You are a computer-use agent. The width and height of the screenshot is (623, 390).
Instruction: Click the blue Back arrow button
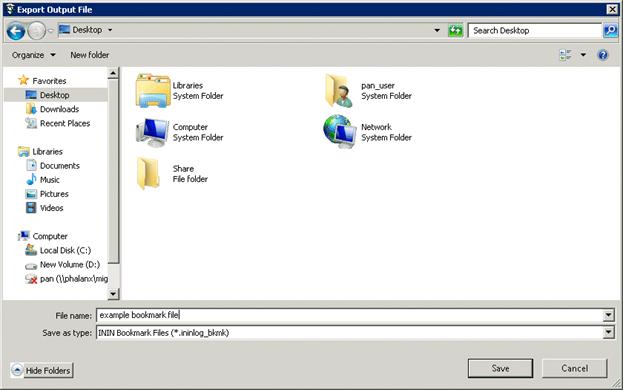tap(16, 31)
